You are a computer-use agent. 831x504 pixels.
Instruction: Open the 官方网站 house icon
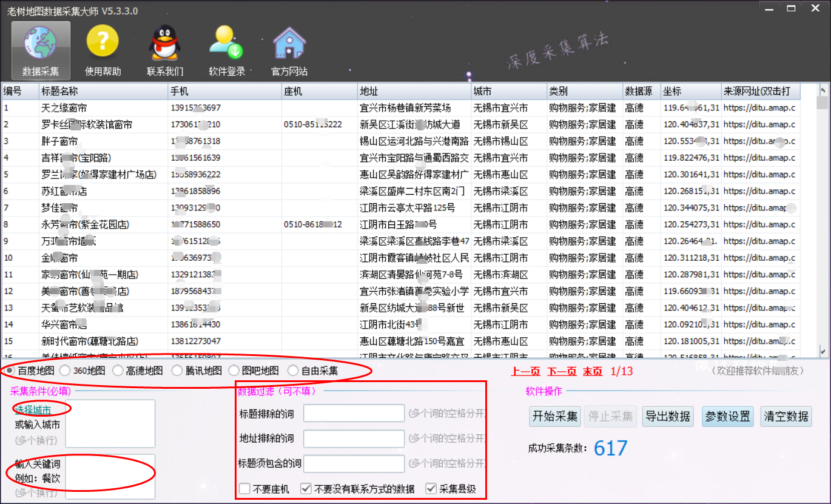pos(289,44)
